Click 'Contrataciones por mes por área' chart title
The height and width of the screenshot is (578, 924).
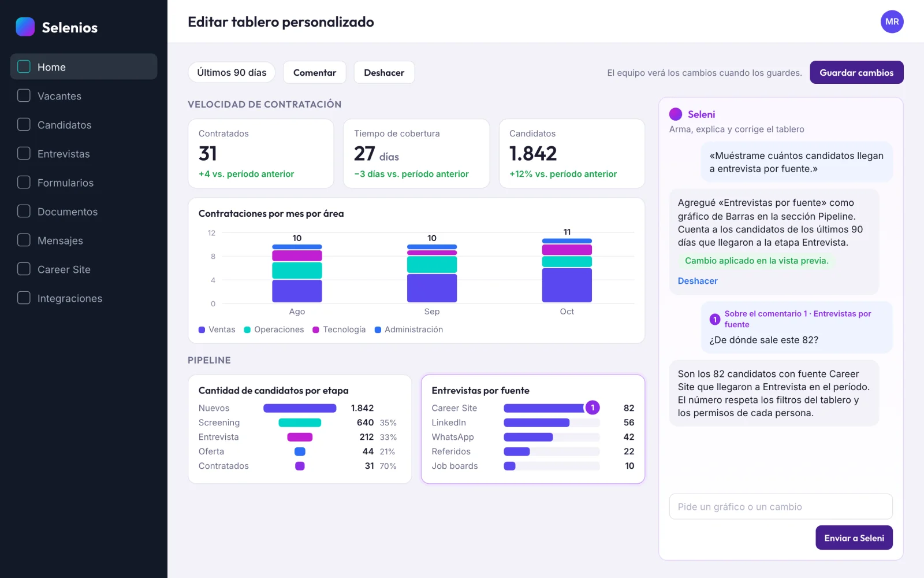[271, 213]
